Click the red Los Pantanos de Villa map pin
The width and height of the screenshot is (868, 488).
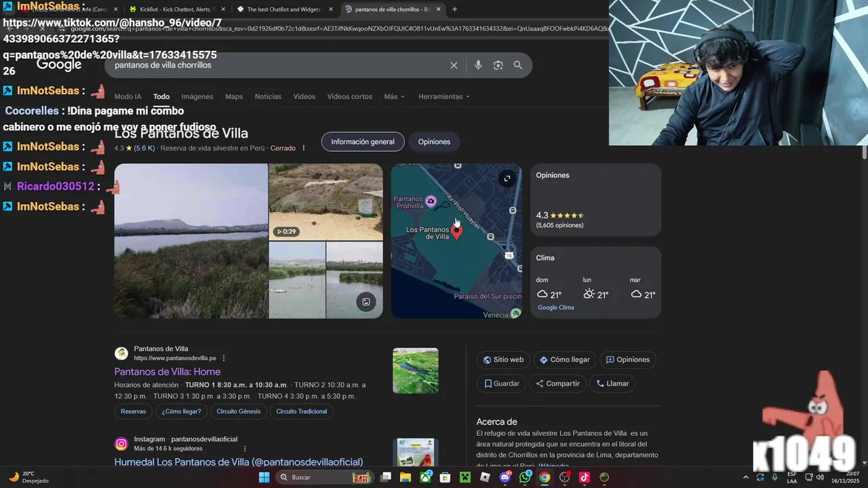tap(457, 232)
